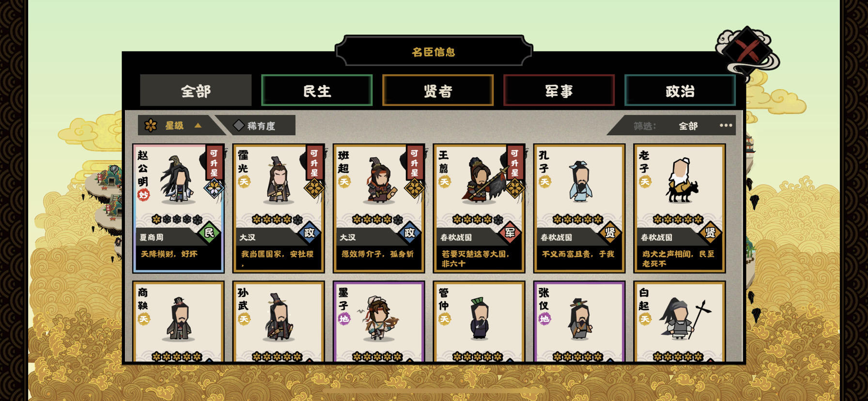
Task: Expand the three-dots more options menu
Action: pos(726,125)
